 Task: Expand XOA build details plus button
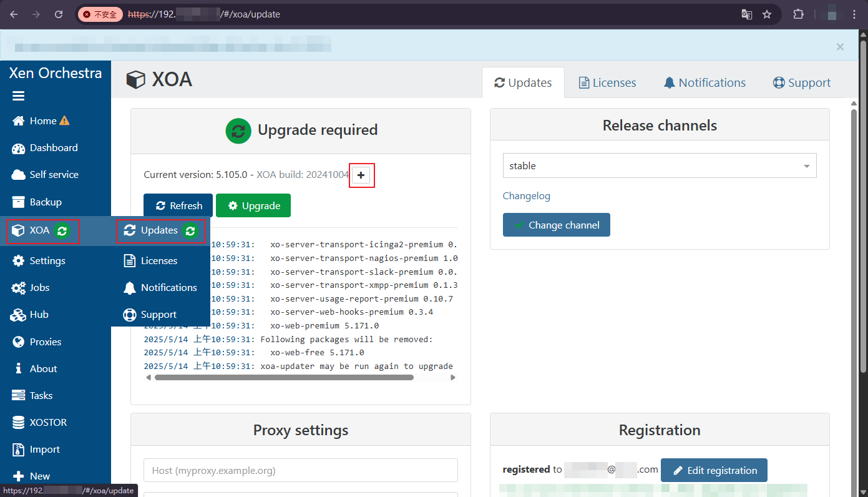(361, 175)
